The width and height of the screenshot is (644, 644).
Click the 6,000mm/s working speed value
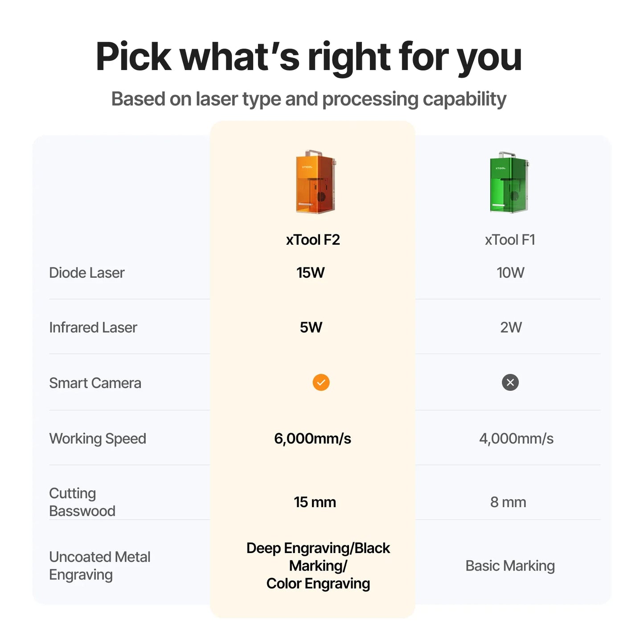click(x=312, y=439)
